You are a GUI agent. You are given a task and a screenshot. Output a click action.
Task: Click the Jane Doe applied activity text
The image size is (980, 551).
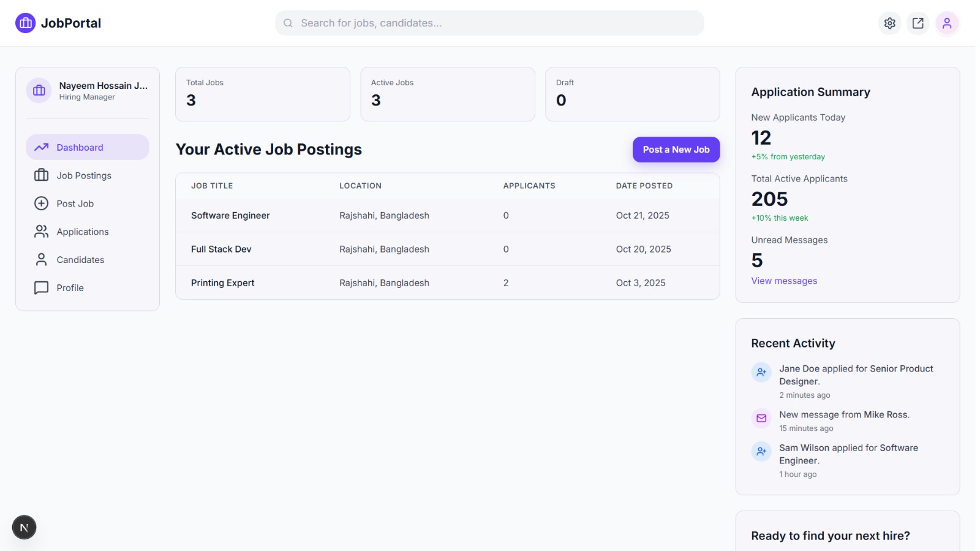pos(856,375)
